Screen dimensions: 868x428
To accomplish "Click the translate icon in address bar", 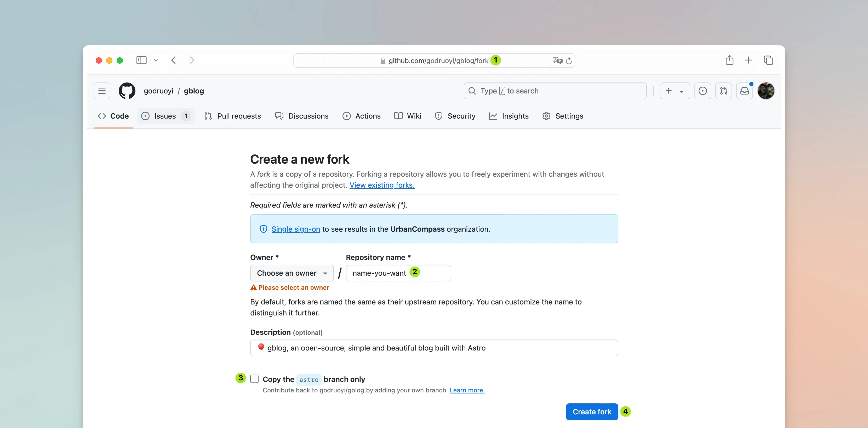I will [x=557, y=61].
